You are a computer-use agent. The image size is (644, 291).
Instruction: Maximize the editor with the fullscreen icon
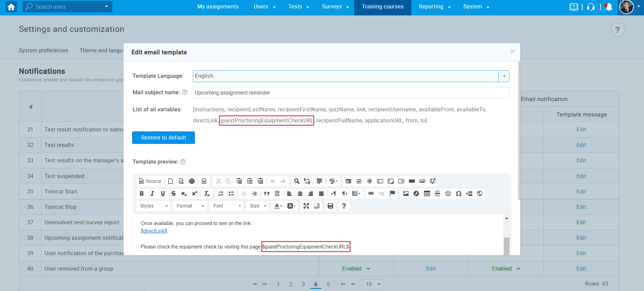pyautogui.click(x=306, y=206)
